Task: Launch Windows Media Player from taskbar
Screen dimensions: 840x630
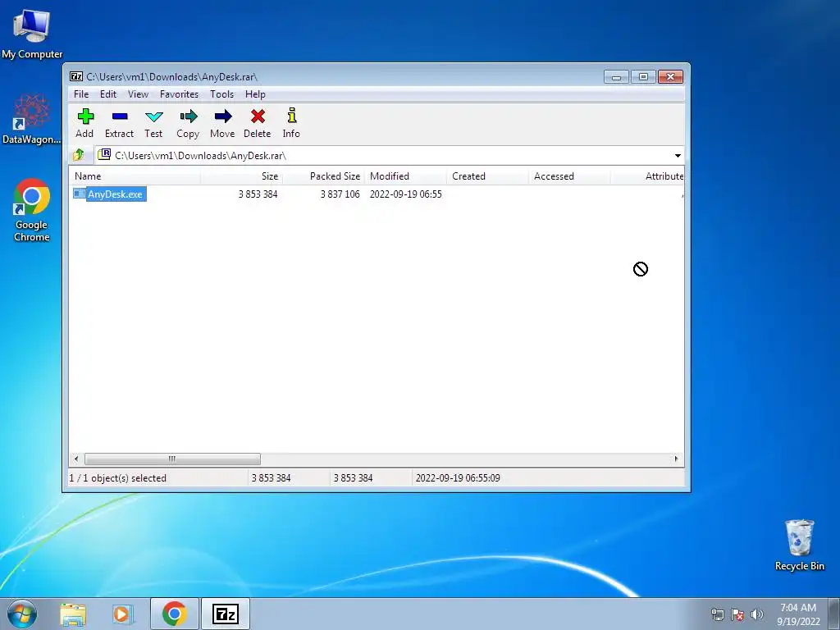Action: point(121,614)
